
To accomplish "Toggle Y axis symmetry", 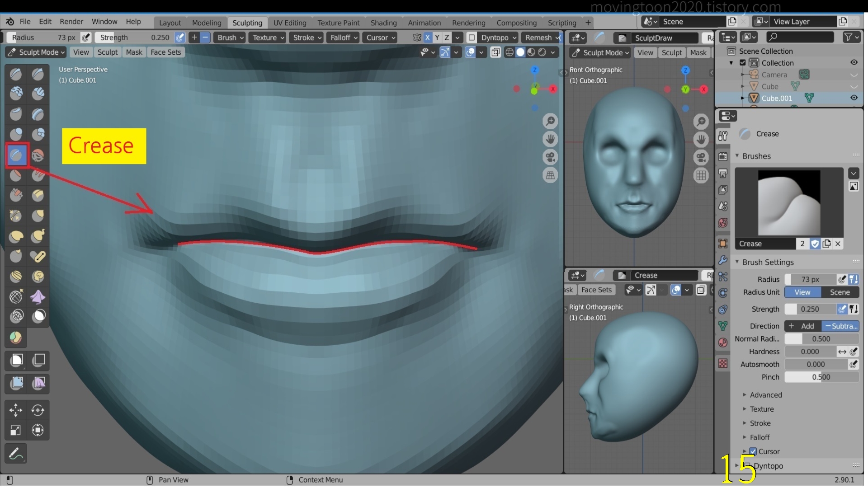I will pos(437,38).
